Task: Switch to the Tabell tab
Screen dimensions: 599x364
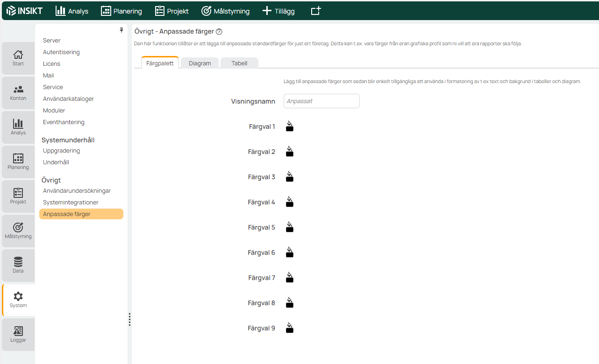Action: pos(239,63)
